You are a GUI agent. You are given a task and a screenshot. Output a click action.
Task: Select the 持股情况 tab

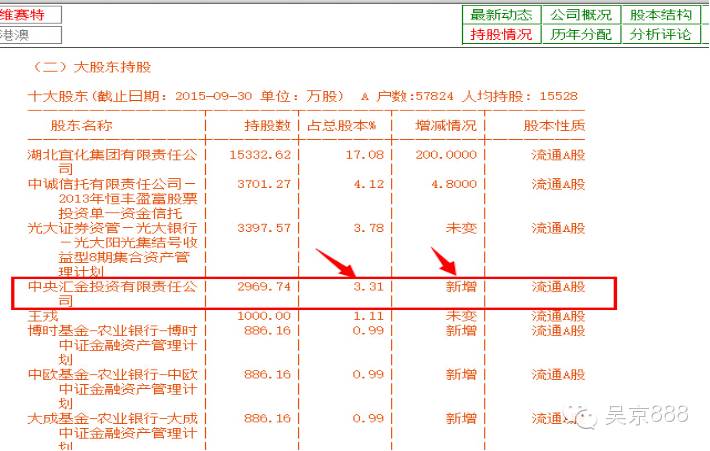click(x=501, y=34)
